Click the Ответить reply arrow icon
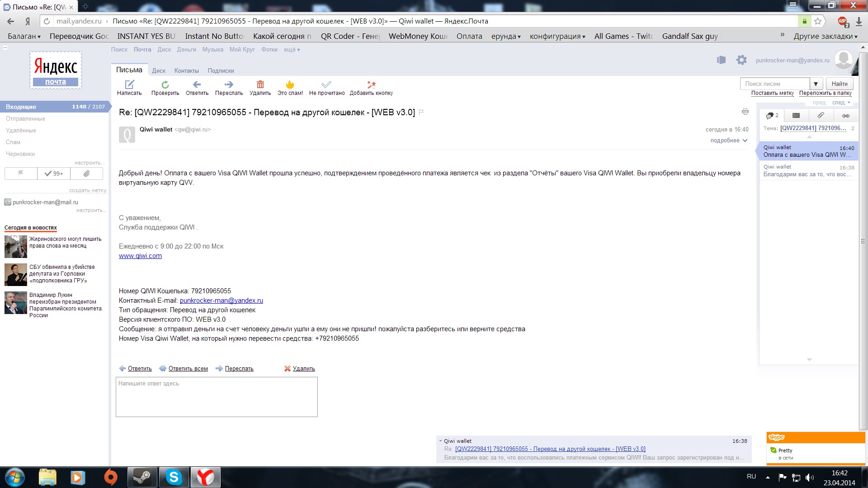The height and width of the screenshot is (488, 868). click(x=197, y=84)
